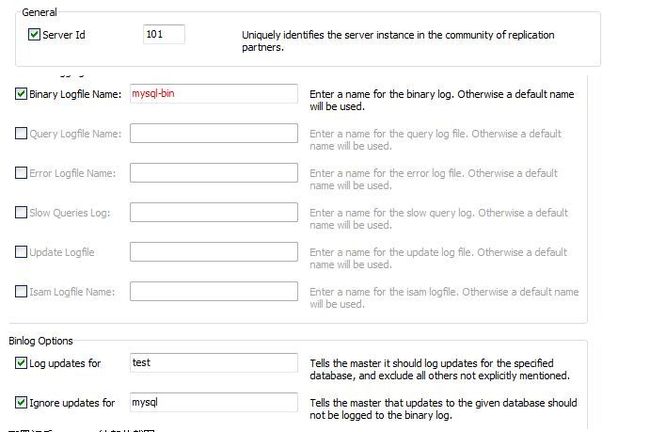This screenshot has width=650, height=432.
Task: Toggle the Ignore updates for checkbox
Action: (21, 402)
